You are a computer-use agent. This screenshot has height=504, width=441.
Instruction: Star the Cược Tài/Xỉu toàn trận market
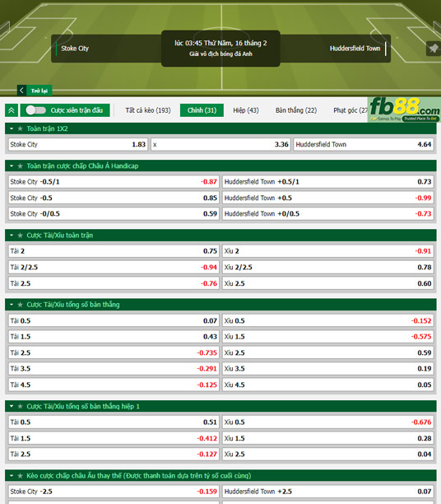tap(21, 236)
